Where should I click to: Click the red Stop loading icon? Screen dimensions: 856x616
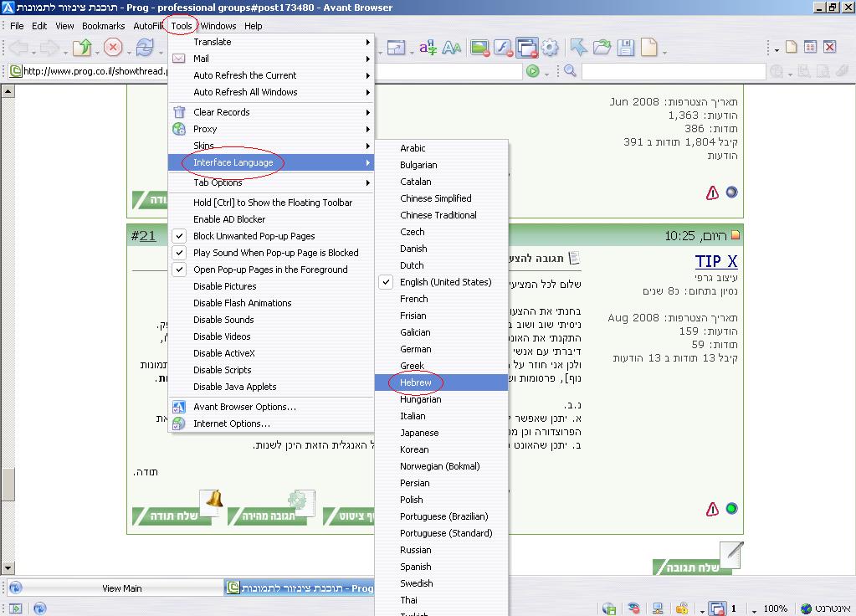[113, 48]
